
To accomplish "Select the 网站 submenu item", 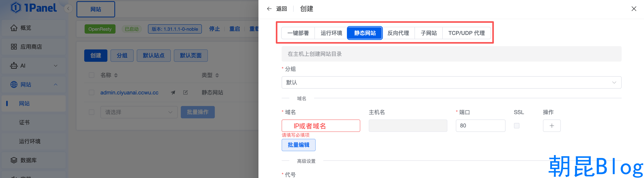I will (33, 103).
